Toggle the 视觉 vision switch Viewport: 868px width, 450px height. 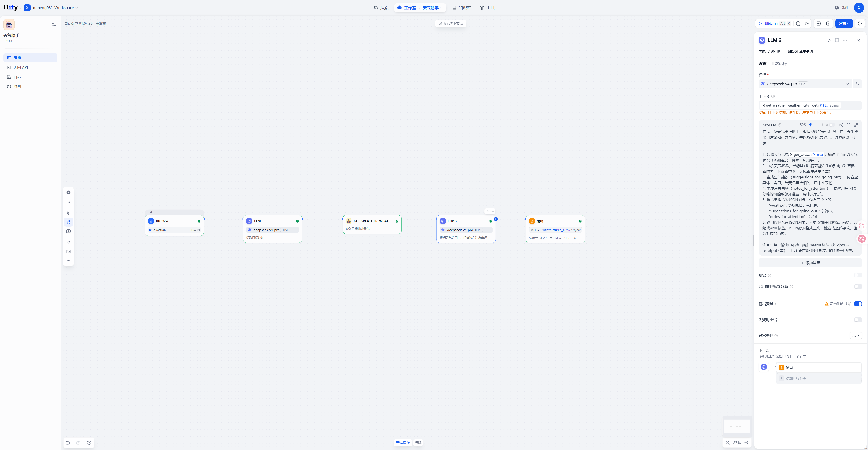pos(858,275)
